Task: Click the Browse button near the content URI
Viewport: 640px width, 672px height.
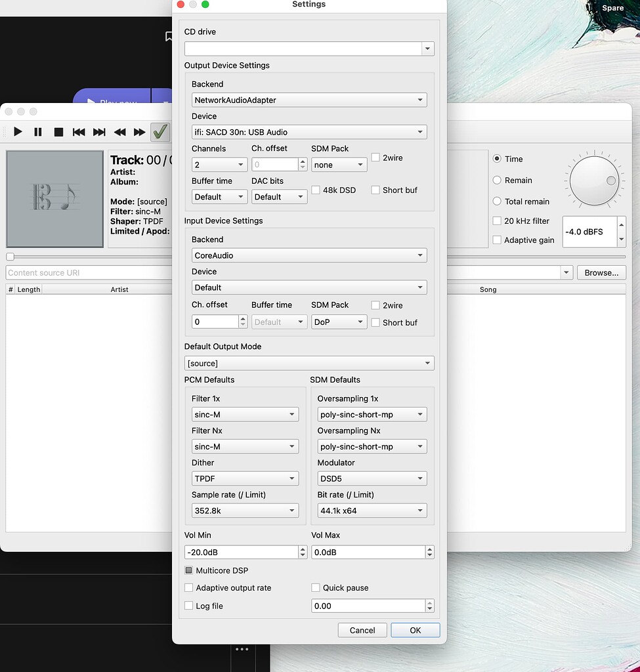Action: [x=601, y=272]
